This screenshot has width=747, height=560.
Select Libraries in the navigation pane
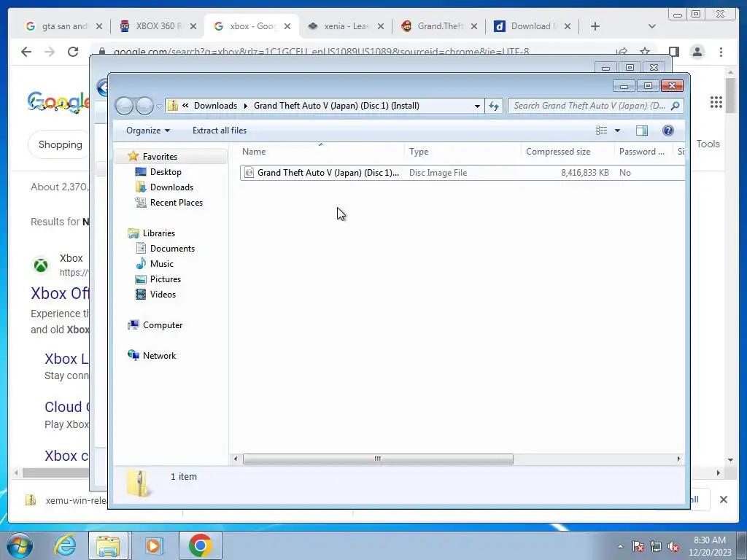coord(158,233)
